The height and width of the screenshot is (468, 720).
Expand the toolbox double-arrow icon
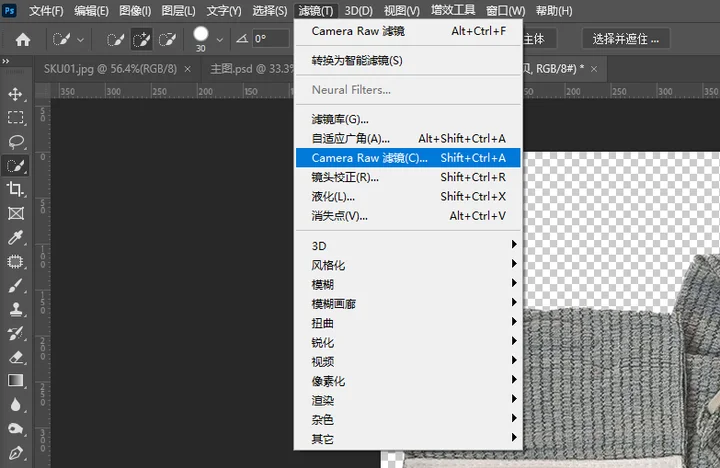coord(6,61)
